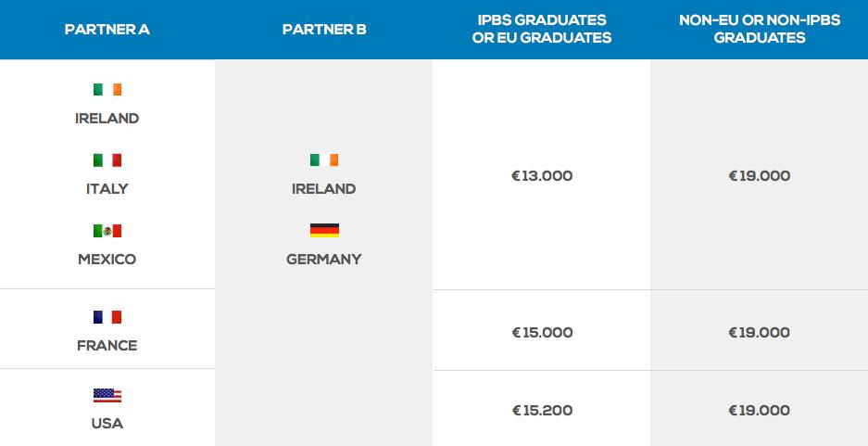Click the €15.200 fee for USA
Viewport: 868px width, 446px height.
(x=542, y=411)
